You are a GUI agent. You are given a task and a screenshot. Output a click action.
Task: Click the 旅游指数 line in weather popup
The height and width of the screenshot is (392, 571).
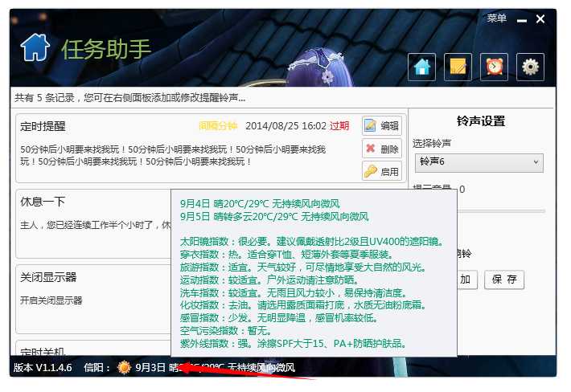click(303, 267)
